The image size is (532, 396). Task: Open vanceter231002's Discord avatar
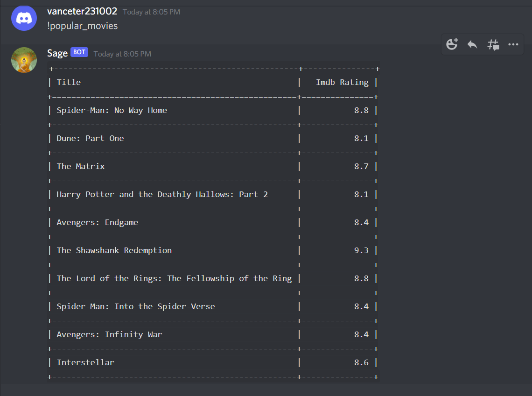pos(24,18)
